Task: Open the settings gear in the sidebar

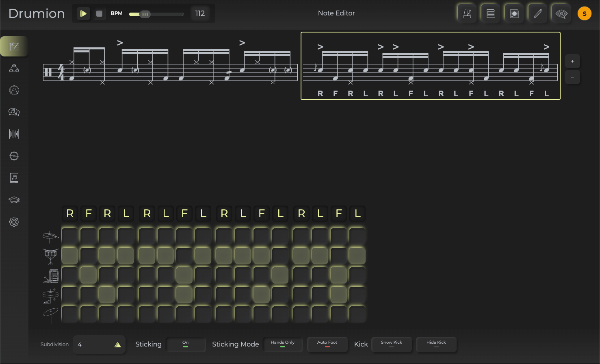Action: (x=14, y=222)
